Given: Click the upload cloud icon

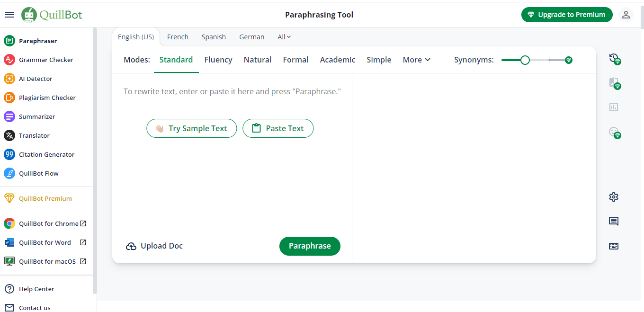Looking at the screenshot, I should [131, 246].
